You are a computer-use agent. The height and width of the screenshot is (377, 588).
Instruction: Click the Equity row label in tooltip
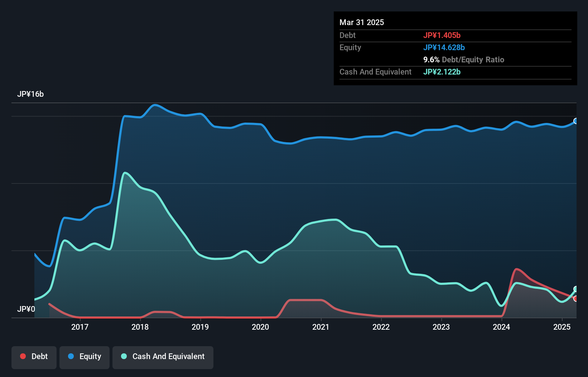tap(350, 47)
